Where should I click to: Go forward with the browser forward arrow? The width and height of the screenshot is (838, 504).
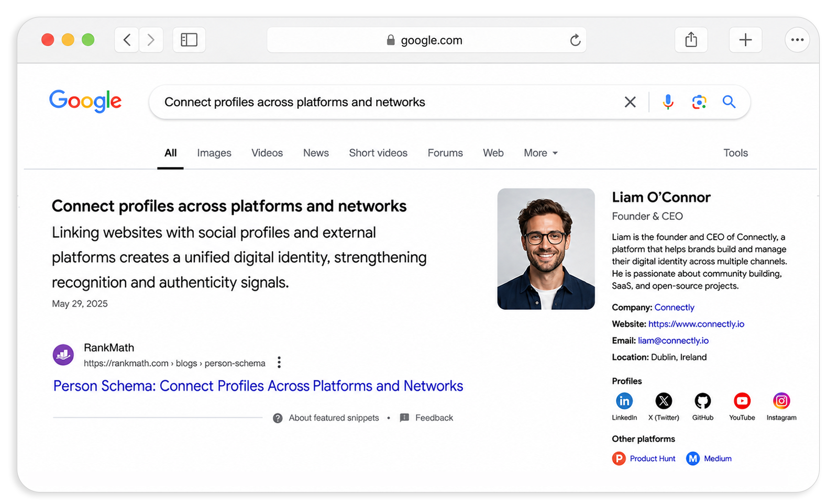tap(151, 40)
